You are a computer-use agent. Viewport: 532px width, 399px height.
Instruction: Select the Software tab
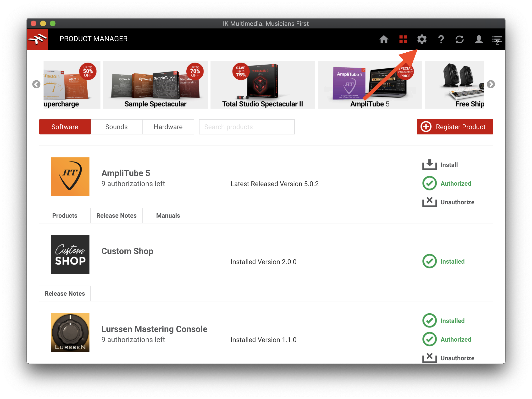[65, 127]
